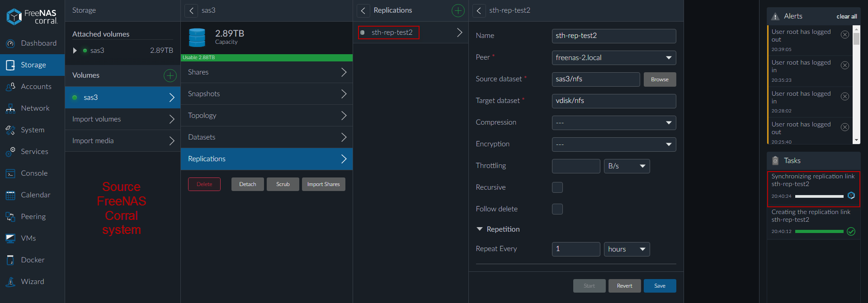
Task: Add a new replication with plus icon
Action: [458, 10]
